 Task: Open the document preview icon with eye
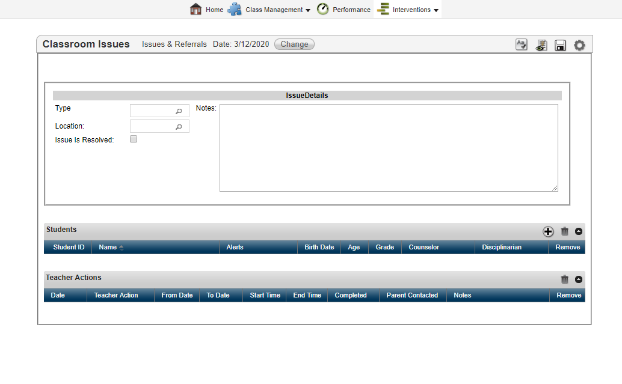point(541,45)
